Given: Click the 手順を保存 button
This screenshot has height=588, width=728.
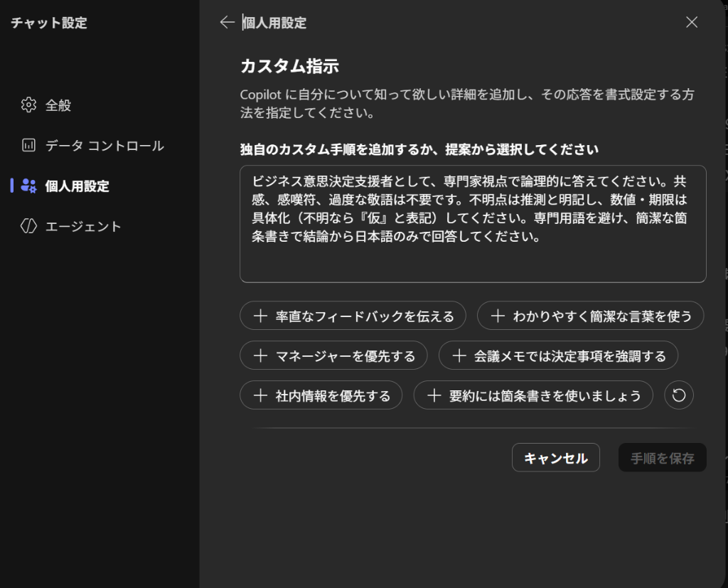Looking at the screenshot, I should (x=662, y=458).
